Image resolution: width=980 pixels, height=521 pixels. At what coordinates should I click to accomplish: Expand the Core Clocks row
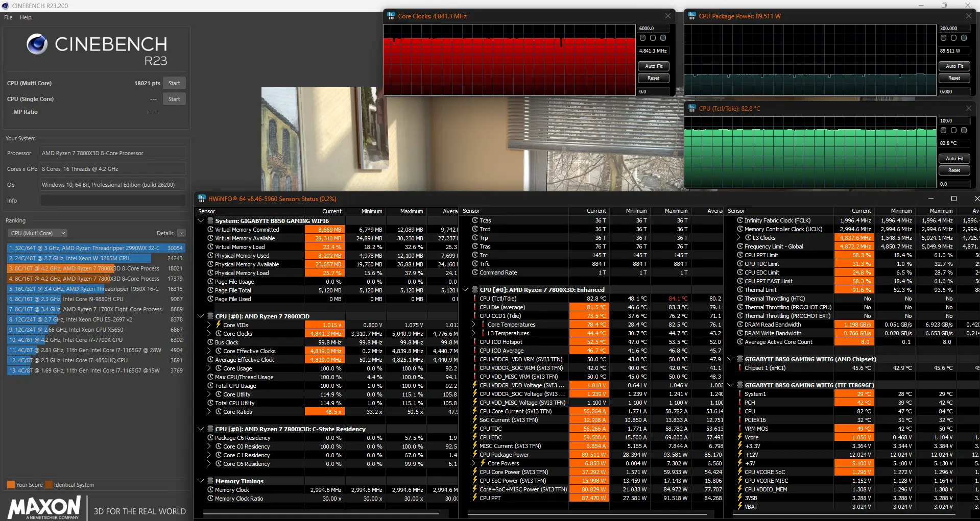click(x=209, y=334)
